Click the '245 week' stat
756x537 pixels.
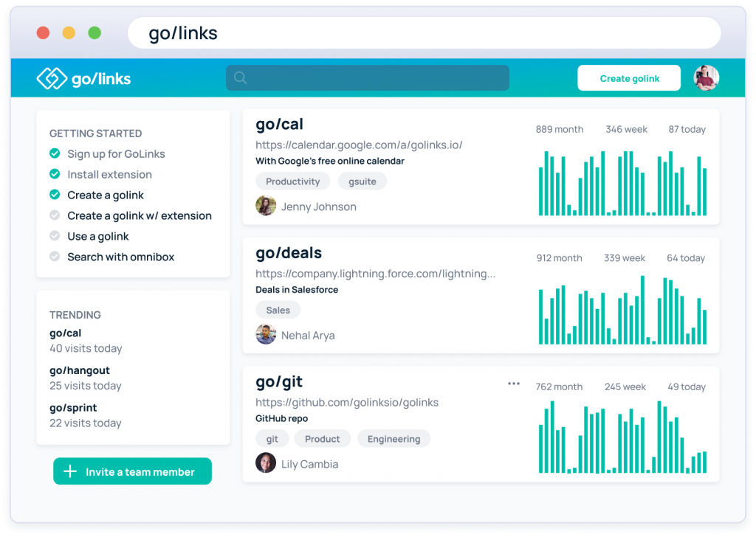[625, 387]
